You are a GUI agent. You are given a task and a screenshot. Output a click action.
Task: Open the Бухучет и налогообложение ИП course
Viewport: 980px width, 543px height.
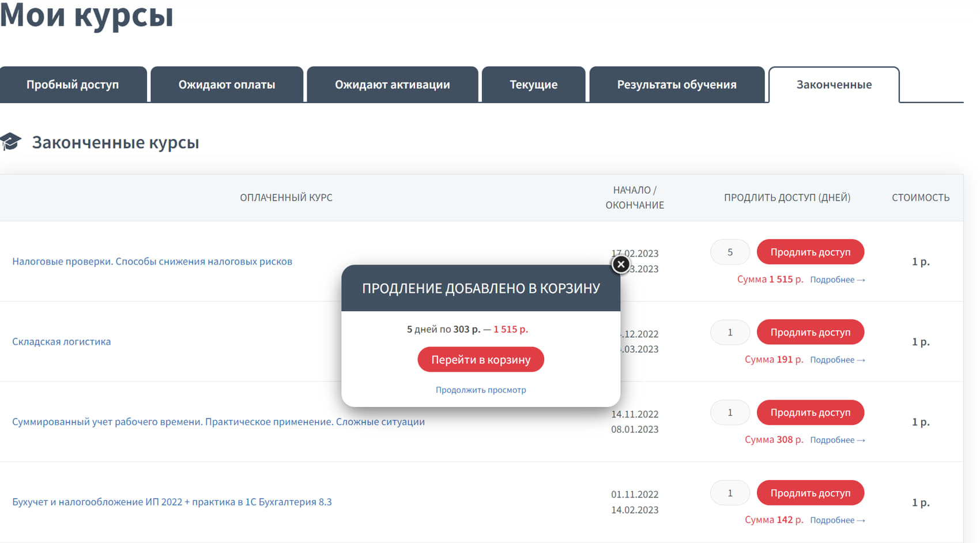(x=172, y=502)
